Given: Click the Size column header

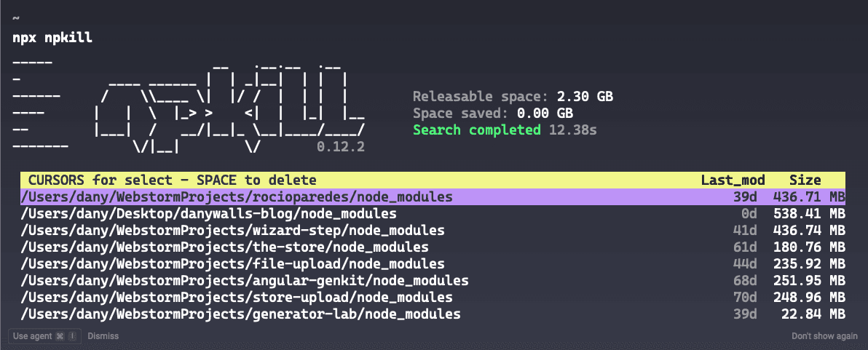Looking at the screenshot, I should pos(805,180).
